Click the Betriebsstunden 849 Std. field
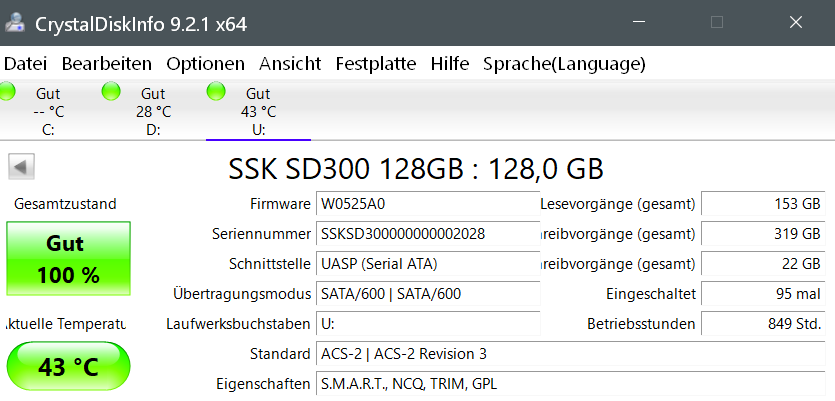The image size is (835, 401). click(x=763, y=324)
